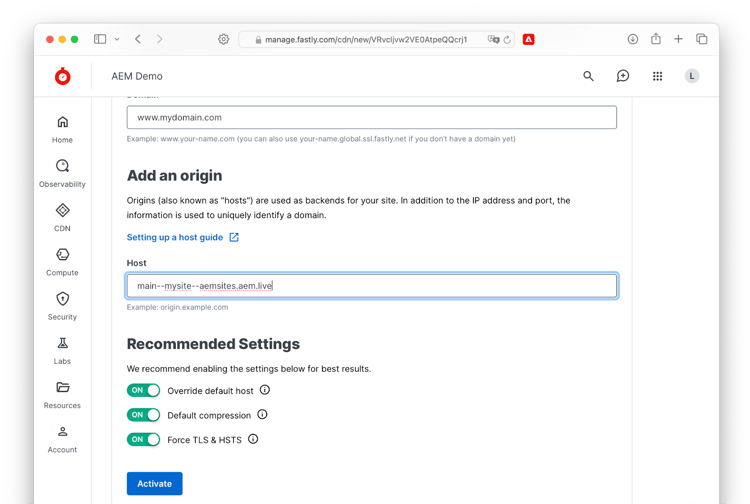Click the Domain input field www.mydomain.com
The width and height of the screenshot is (750, 504).
pos(372,117)
